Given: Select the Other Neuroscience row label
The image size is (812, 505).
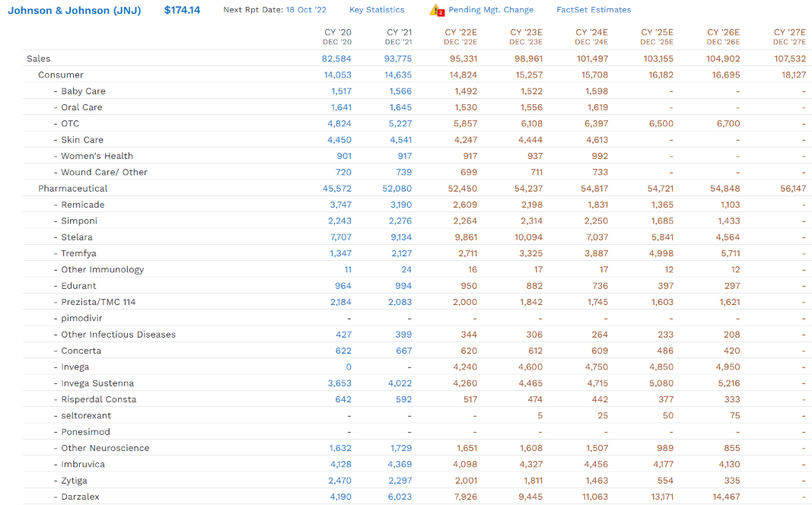Looking at the screenshot, I should [104, 448].
